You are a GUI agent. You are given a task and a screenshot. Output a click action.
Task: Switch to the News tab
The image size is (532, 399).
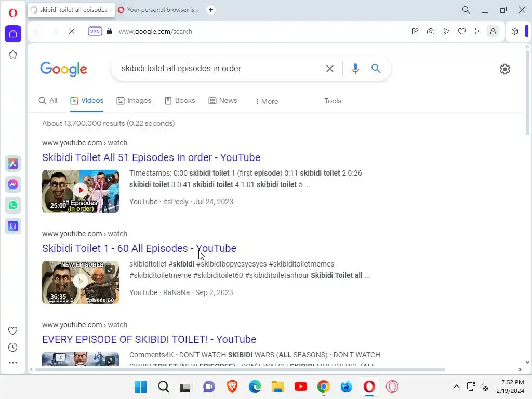pyautogui.click(x=223, y=100)
